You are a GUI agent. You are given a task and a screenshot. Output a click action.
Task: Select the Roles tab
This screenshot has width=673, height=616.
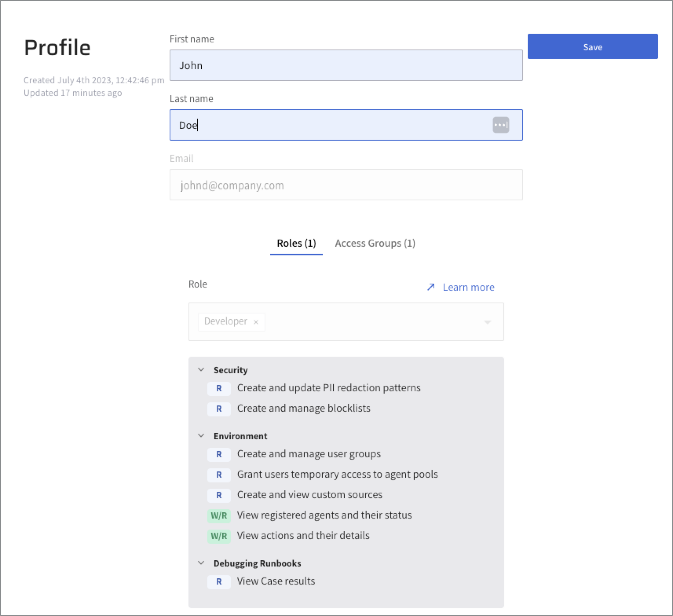click(296, 243)
